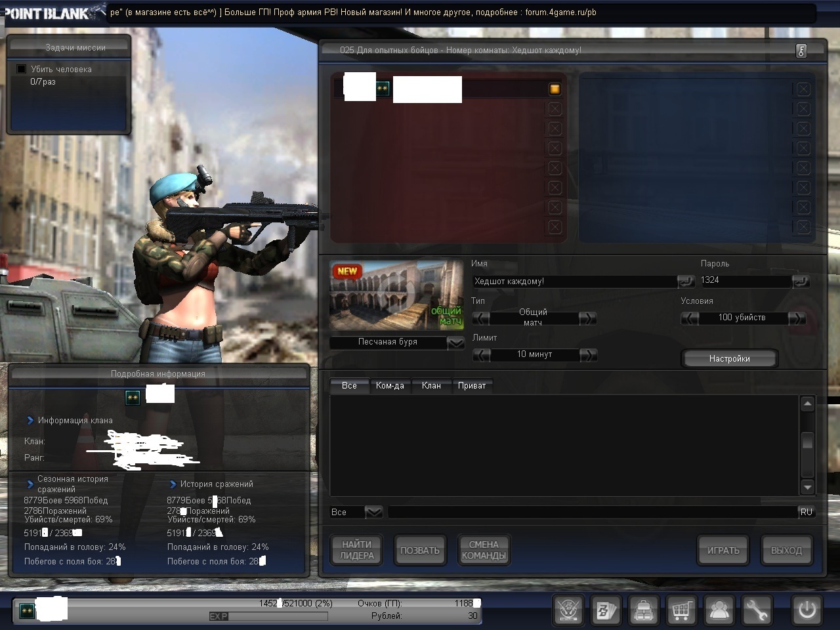Expand 'Информация клана' arrow
This screenshot has width=840, height=630.
(x=30, y=420)
